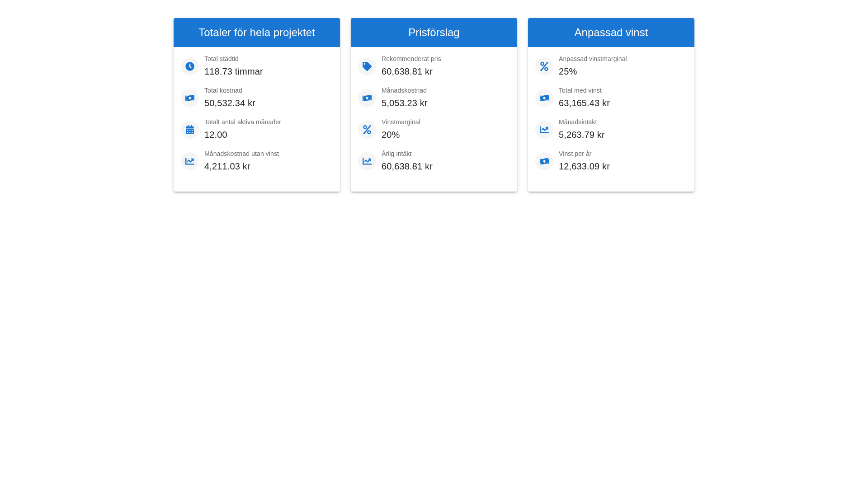Click the money icon beside Månadskostnad 5,053.23
This screenshot has height=488, width=868.
tap(367, 98)
